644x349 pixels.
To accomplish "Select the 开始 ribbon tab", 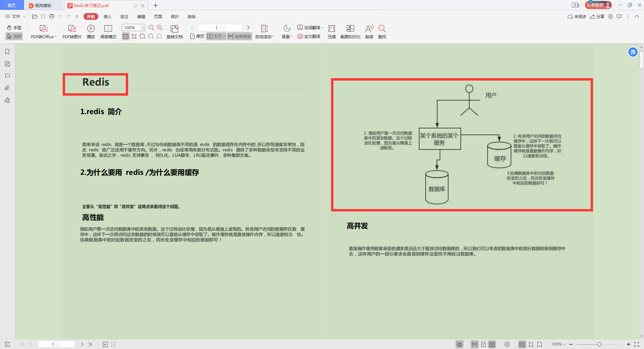I will point(91,16).
